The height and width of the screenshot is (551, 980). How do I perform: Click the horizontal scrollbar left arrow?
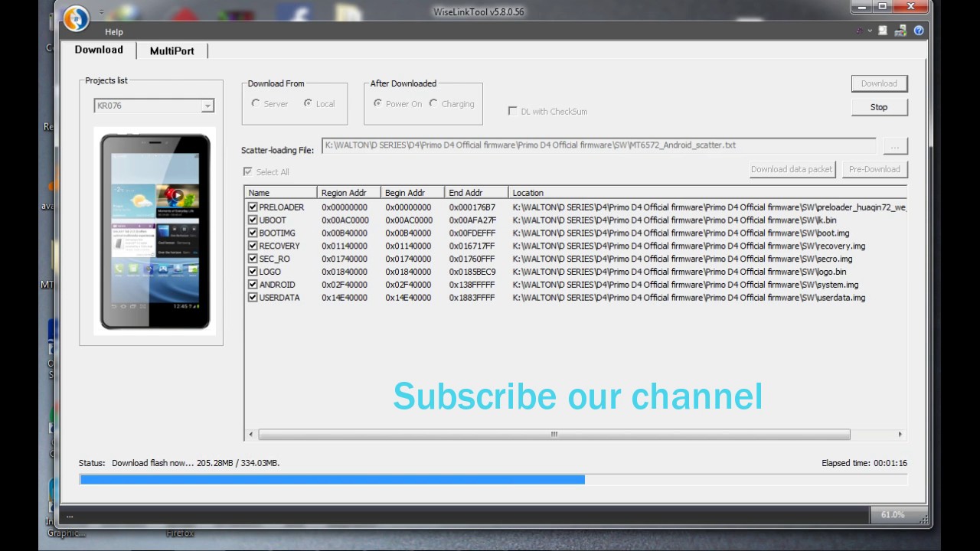pyautogui.click(x=251, y=435)
